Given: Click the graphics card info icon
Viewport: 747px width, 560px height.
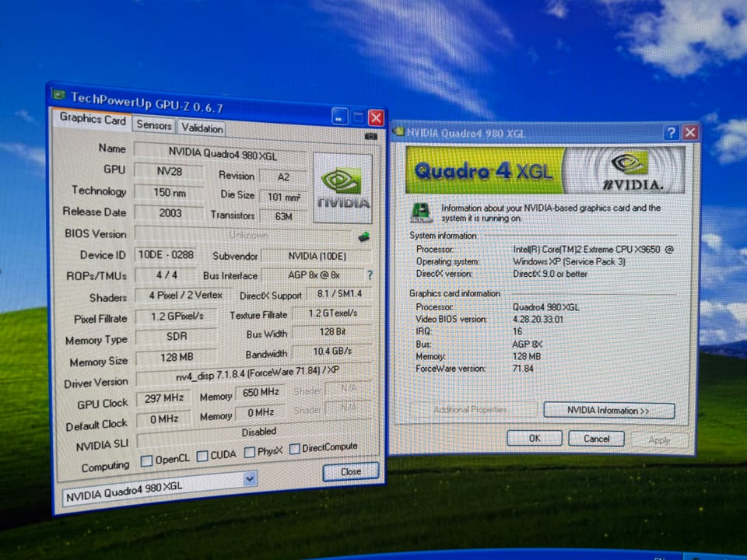Looking at the screenshot, I should (x=422, y=212).
